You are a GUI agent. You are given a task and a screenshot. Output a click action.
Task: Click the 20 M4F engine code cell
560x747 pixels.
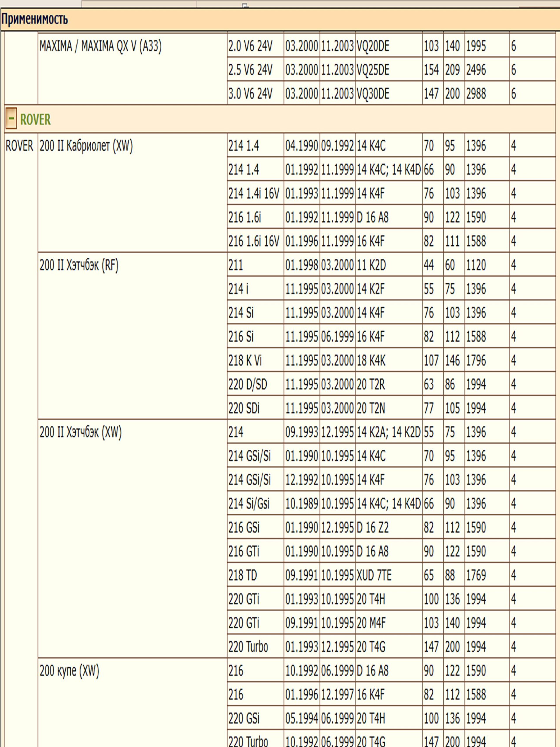tap(371, 623)
